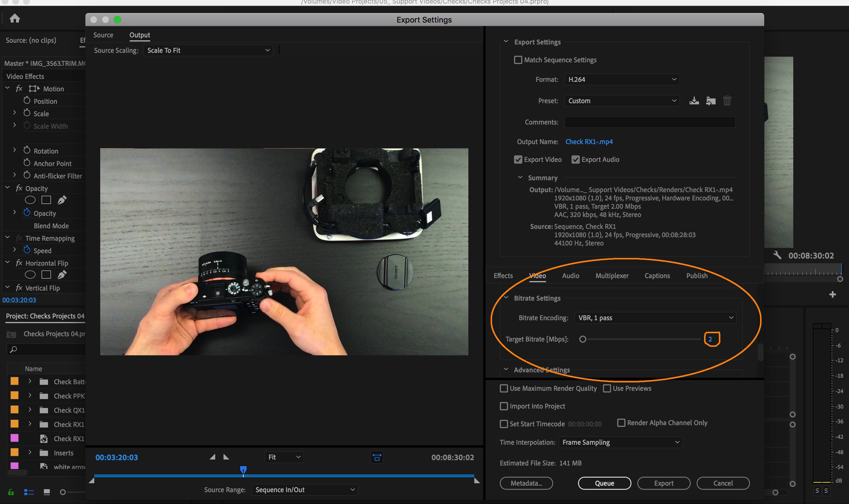849x504 pixels.
Task: Import an export preset from disk
Action: pos(711,101)
